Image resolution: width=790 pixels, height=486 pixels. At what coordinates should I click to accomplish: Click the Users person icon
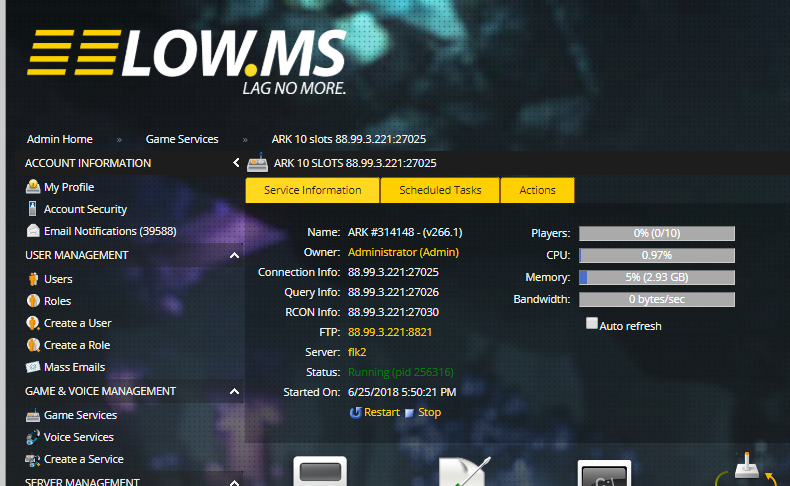[33, 279]
